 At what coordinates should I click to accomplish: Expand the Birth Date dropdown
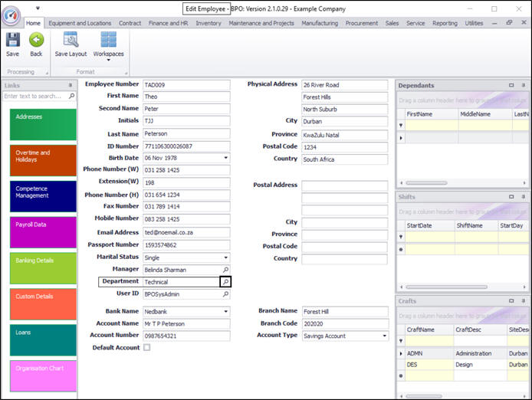click(x=225, y=158)
